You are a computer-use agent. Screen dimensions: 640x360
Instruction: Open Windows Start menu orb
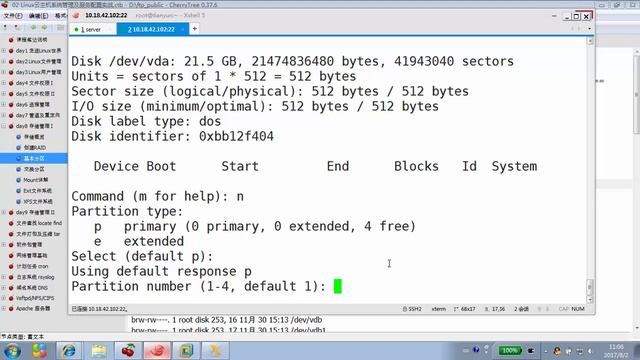[x=12, y=351]
